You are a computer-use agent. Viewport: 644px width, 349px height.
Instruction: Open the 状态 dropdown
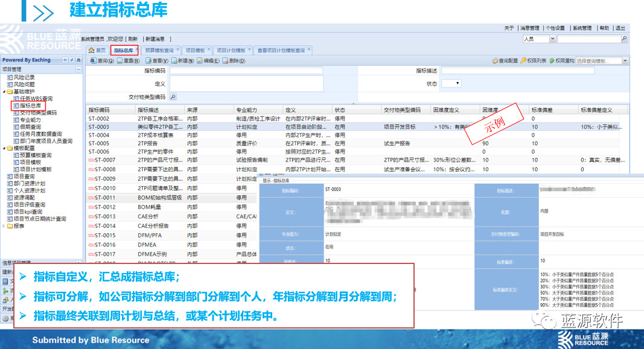[458, 84]
